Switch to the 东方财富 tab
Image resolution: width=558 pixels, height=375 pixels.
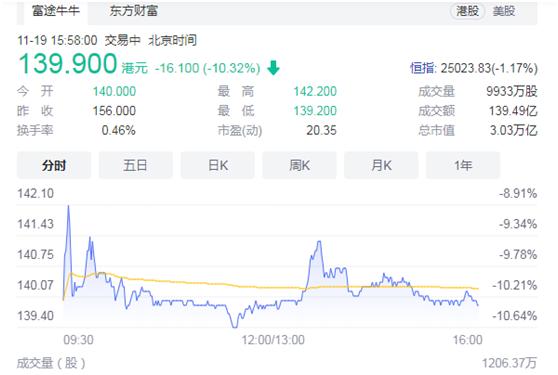pos(134,11)
